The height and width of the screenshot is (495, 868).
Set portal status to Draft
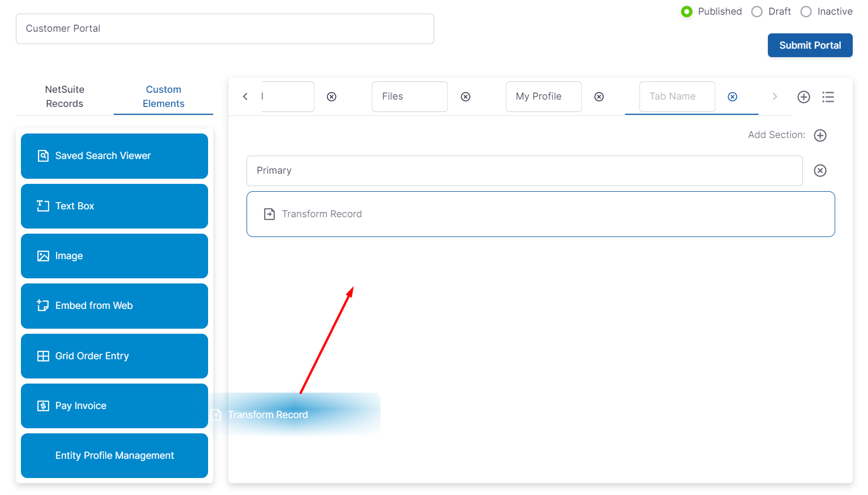click(757, 12)
